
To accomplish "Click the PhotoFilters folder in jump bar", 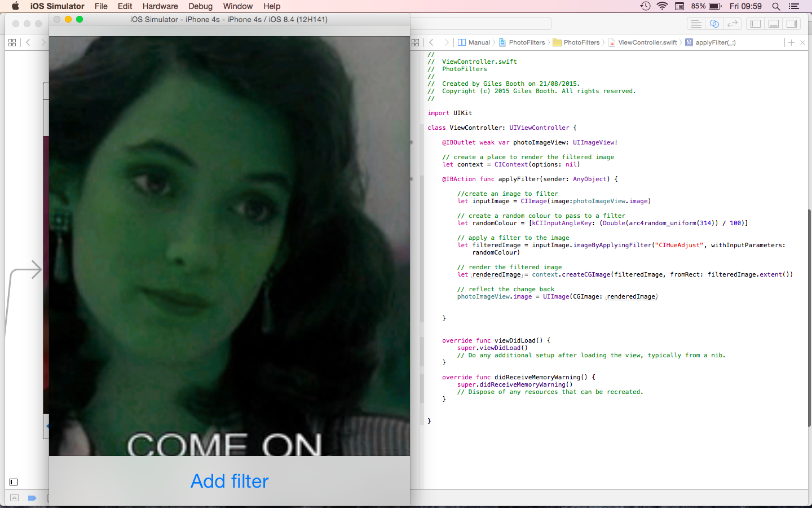I will pos(581,42).
